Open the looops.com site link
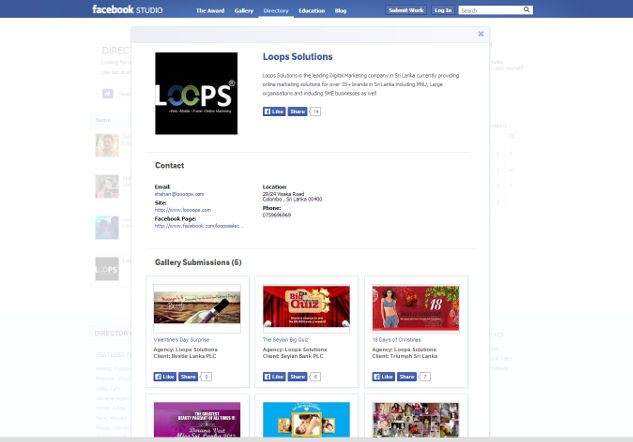Screen dimensions: 633x442 183,210
